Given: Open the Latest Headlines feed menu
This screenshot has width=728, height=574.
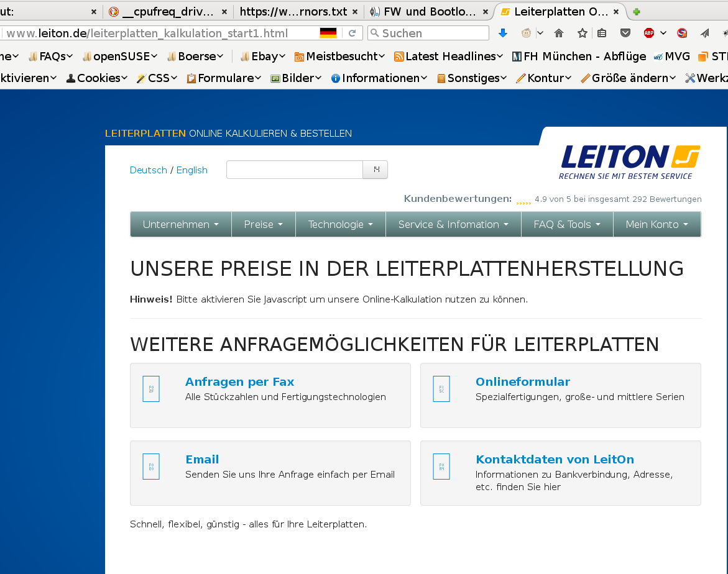Looking at the screenshot, I should pyautogui.click(x=448, y=56).
